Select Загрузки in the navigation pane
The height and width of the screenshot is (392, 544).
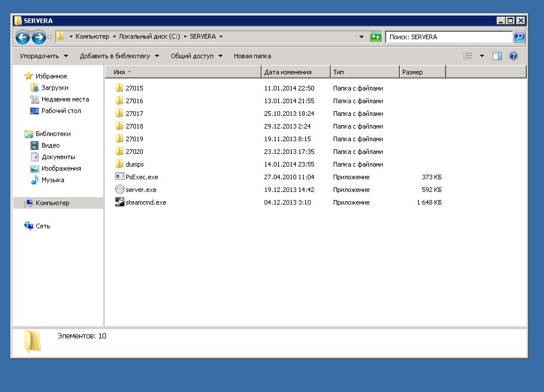pyautogui.click(x=54, y=88)
